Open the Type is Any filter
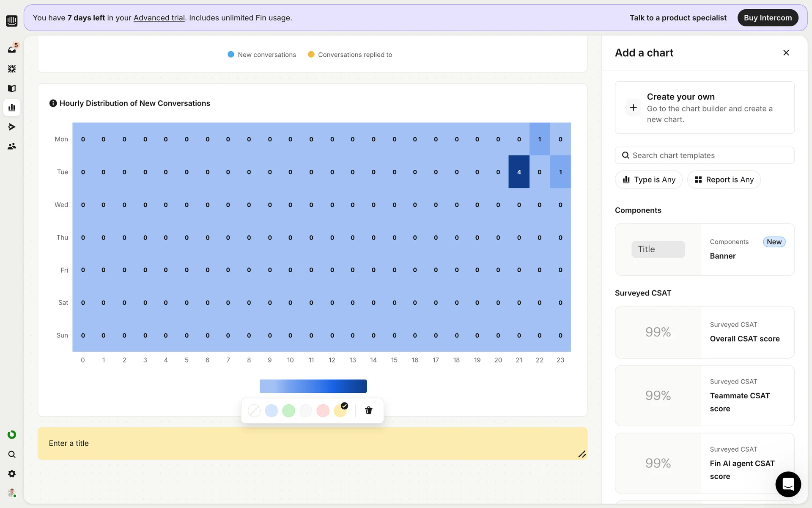Screen dimensions: 812x508 coord(649,179)
